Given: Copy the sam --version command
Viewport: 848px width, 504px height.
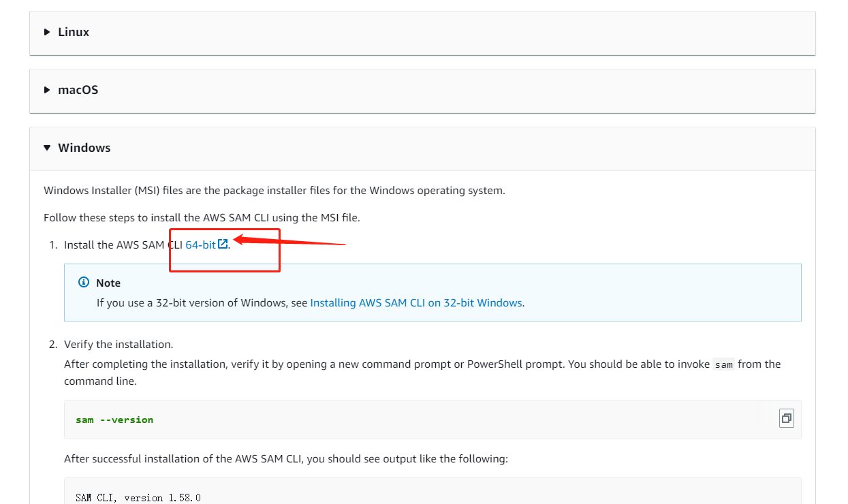Looking at the screenshot, I should pos(787,418).
